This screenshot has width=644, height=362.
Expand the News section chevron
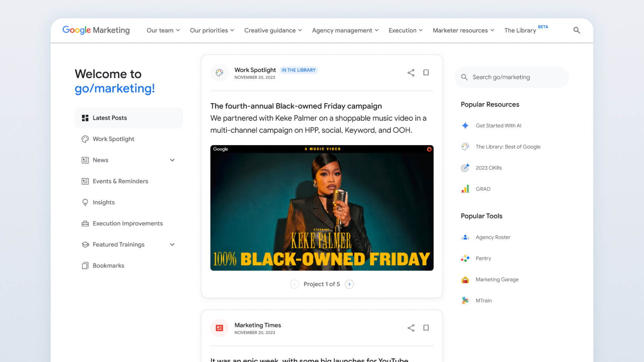pyautogui.click(x=172, y=160)
